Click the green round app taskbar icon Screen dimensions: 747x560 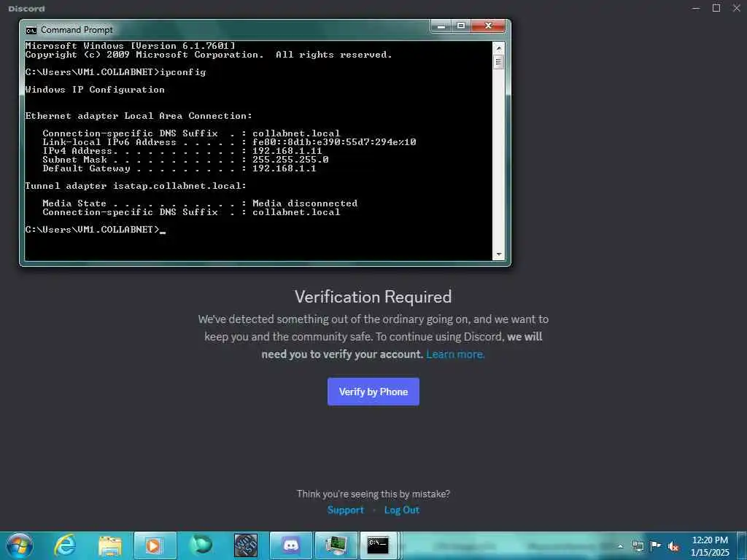coord(201,545)
